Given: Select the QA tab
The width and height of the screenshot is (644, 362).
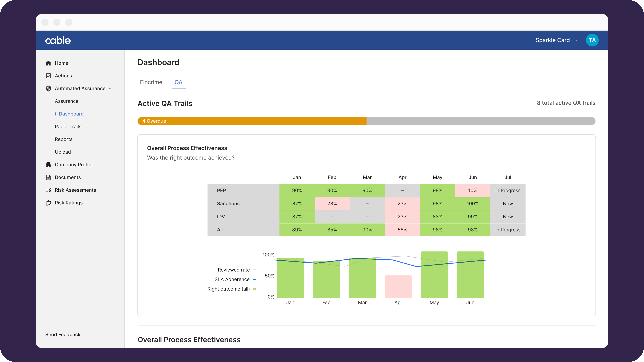Looking at the screenshot, I should (178, 82).
